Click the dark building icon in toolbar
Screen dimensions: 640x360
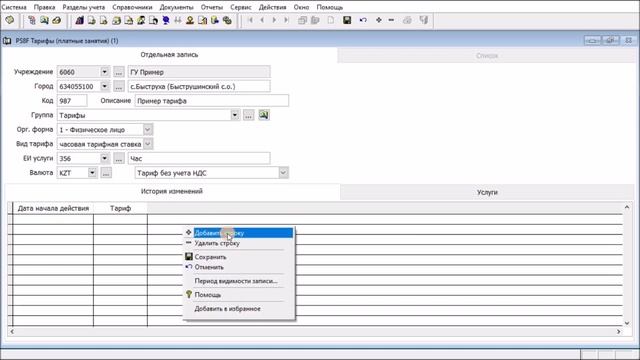[x=80, y=20]
